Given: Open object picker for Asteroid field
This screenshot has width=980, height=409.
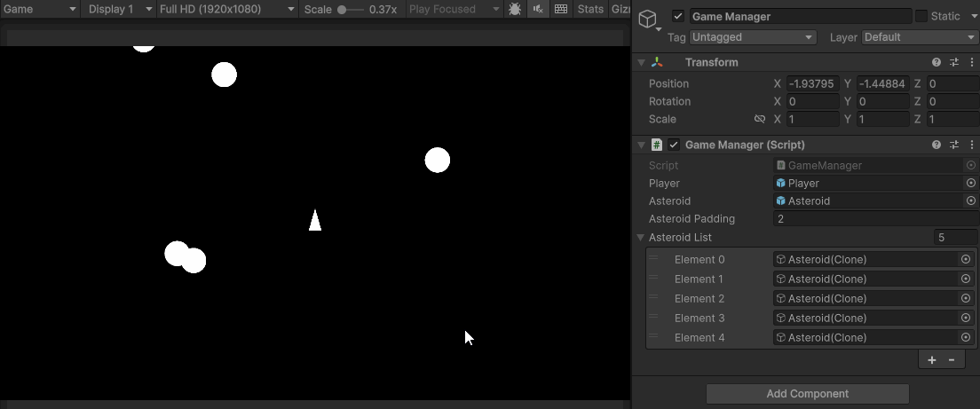Looking at the screenshot, I should 970,201.
